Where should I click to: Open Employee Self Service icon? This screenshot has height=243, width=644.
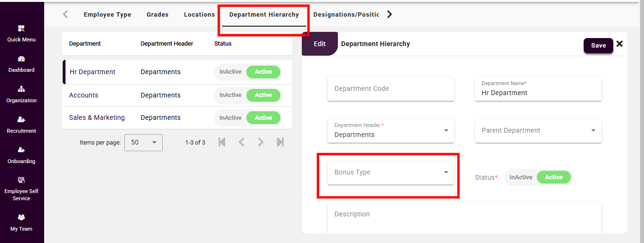point(21,180)
